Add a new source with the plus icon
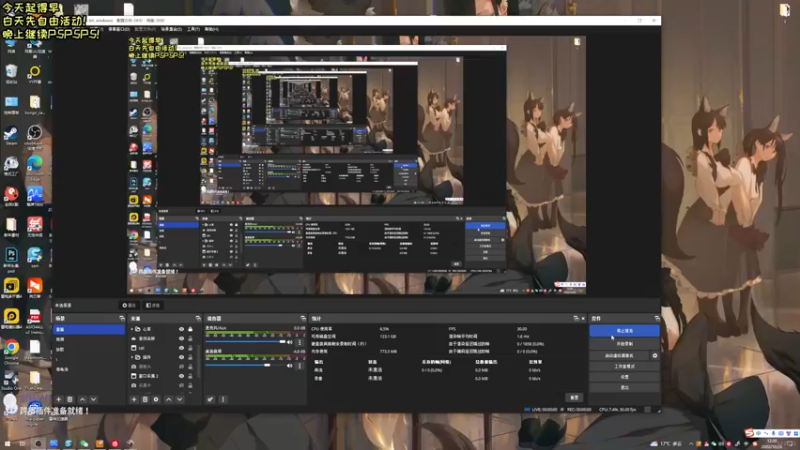 (134, 399)
